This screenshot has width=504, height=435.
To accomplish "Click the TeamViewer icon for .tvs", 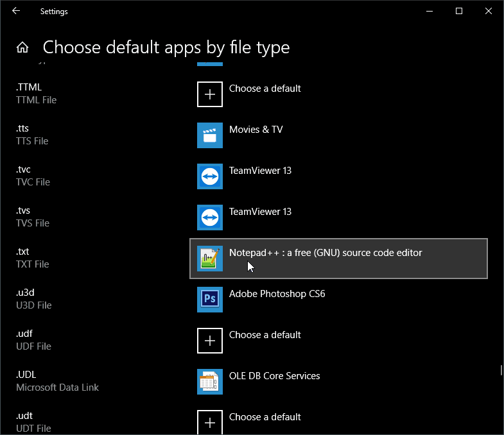I will (210, 217).
